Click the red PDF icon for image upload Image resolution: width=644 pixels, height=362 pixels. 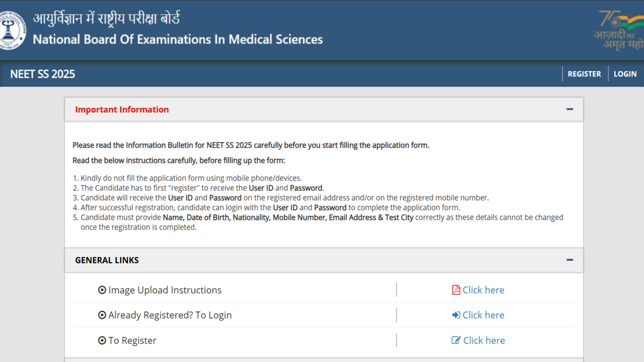[x=456, y=290]
